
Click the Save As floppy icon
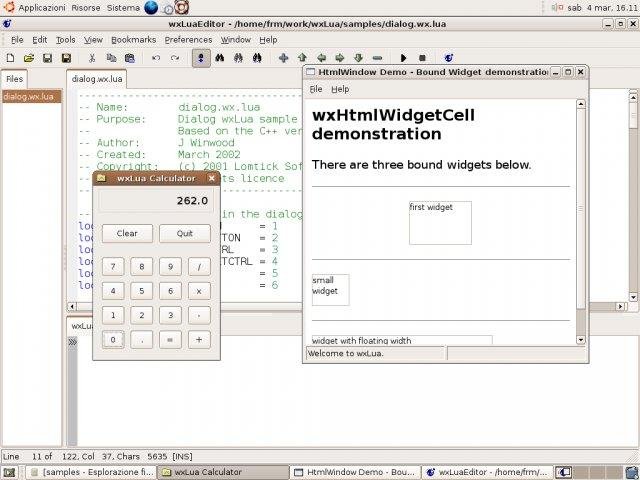tap(66, 58)
